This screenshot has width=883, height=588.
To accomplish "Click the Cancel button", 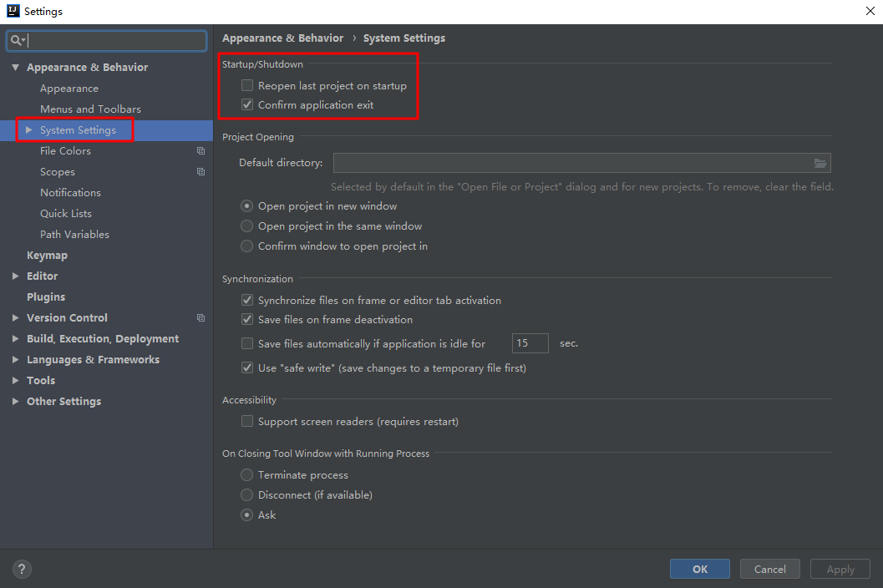I will pos(770,569).
